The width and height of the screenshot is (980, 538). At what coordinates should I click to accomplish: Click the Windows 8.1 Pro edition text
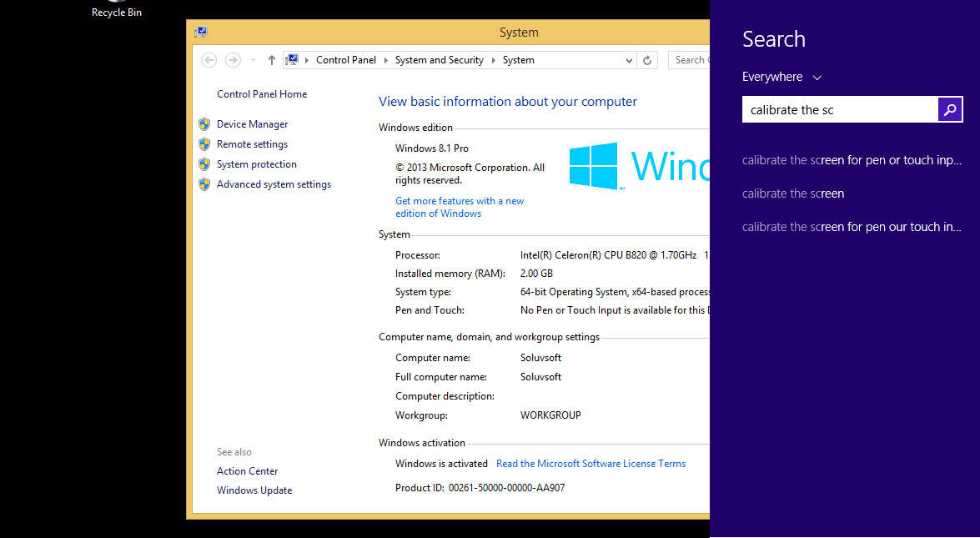coord(432,148)
